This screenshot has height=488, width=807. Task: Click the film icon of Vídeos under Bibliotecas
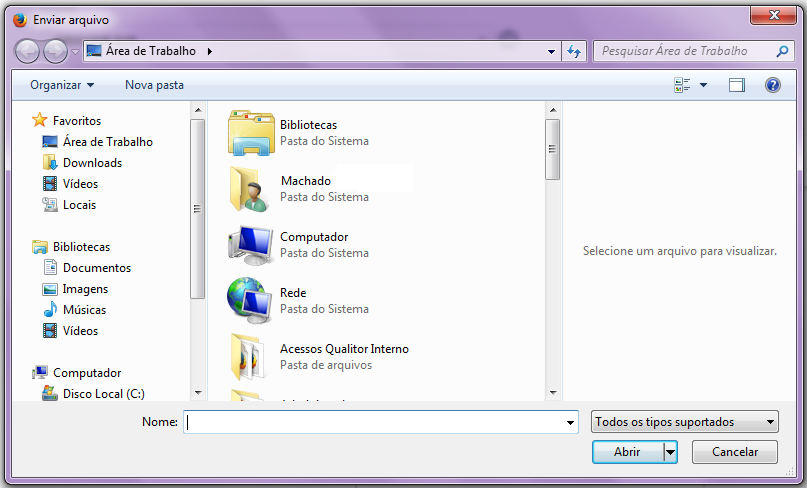point(50,330)
